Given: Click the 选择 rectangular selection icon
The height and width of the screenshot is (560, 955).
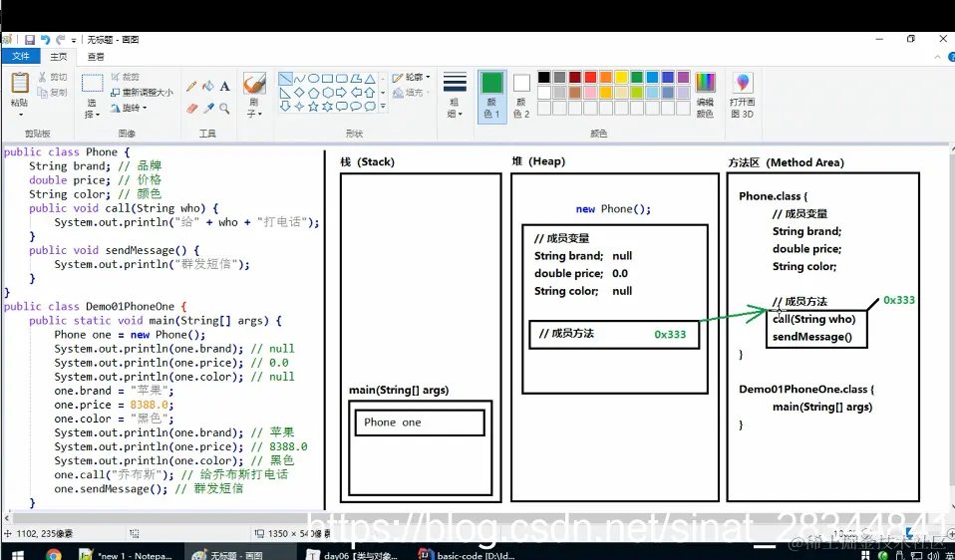Looking at the screenshot, I should [x=92, y=84].
